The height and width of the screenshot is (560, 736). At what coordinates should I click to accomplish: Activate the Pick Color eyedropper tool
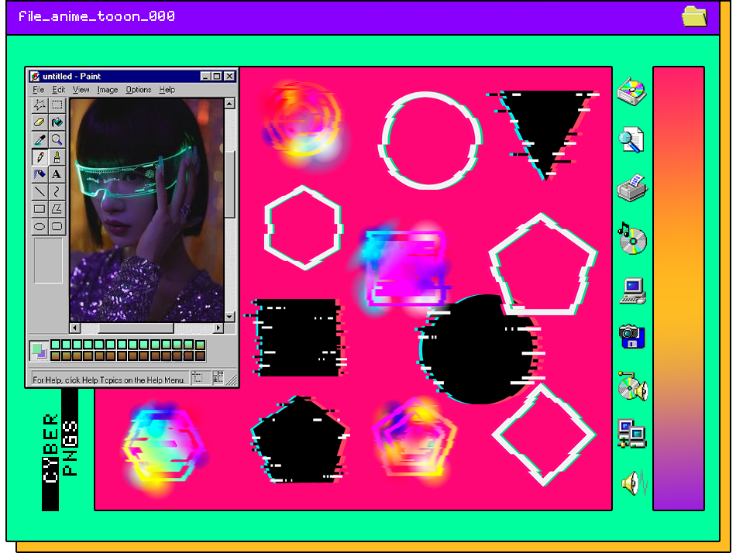(x=40, y=139)
